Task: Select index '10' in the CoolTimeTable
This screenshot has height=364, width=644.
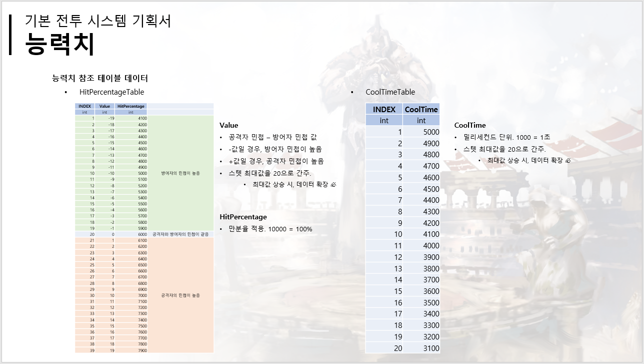Action: tap(384, 234)
